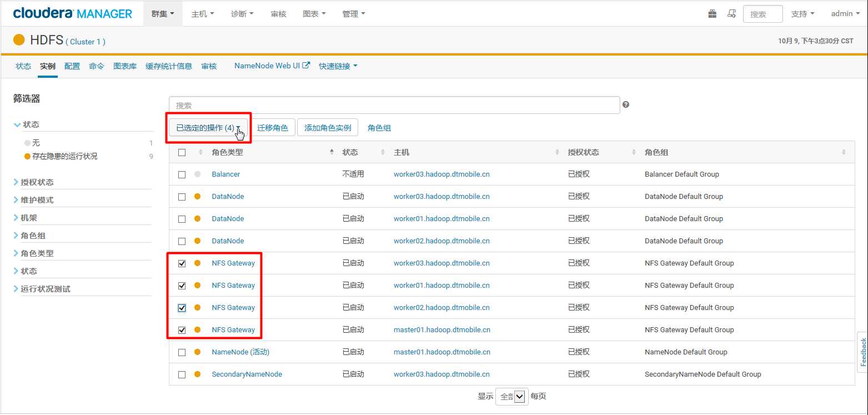
Task: Open the 审核 top menu item
Action: point(278,14)
